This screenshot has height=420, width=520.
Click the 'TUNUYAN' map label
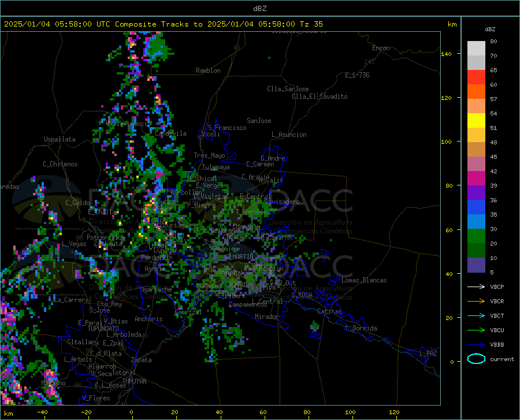point(134,381)
